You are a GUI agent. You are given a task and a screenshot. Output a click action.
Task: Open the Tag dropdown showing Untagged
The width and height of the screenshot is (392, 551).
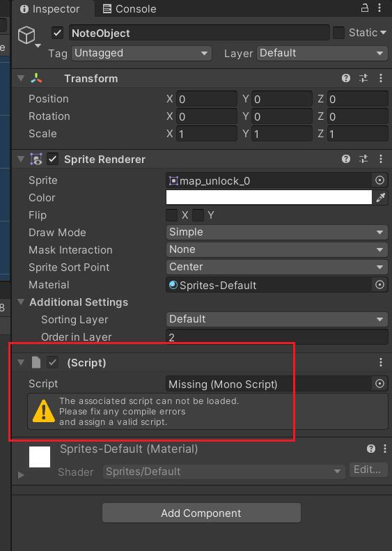tap(141, 53)
